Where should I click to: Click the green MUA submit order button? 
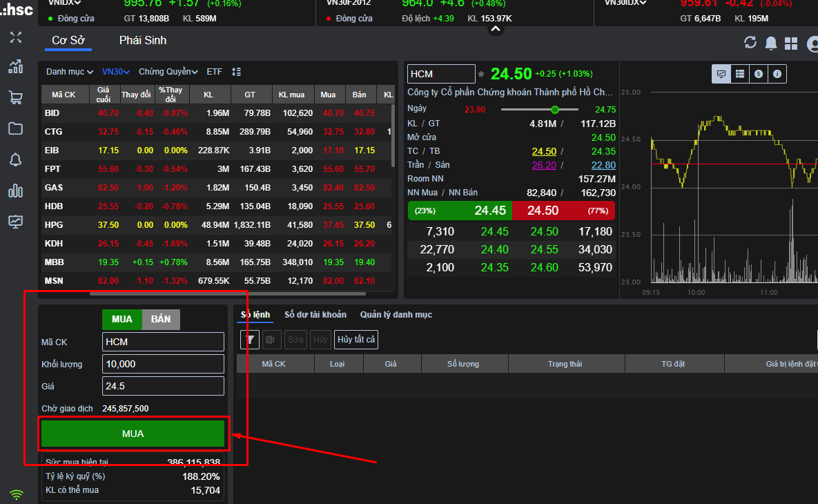pos(133,434)
